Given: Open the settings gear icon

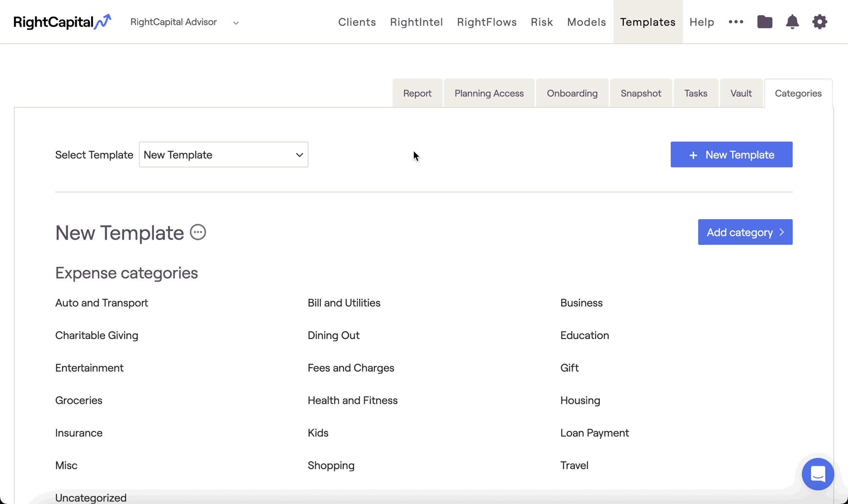Looking at the screenshot, I should coord(820,22).
